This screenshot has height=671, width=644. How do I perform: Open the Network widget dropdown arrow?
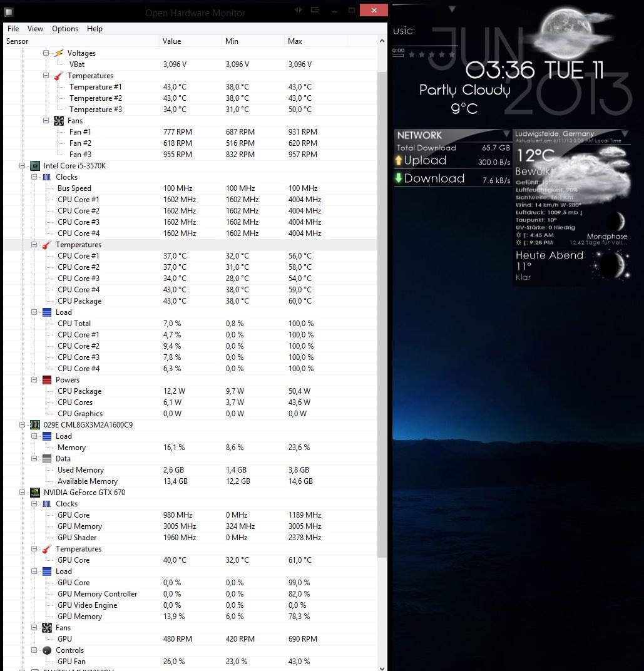coord(506,134)
